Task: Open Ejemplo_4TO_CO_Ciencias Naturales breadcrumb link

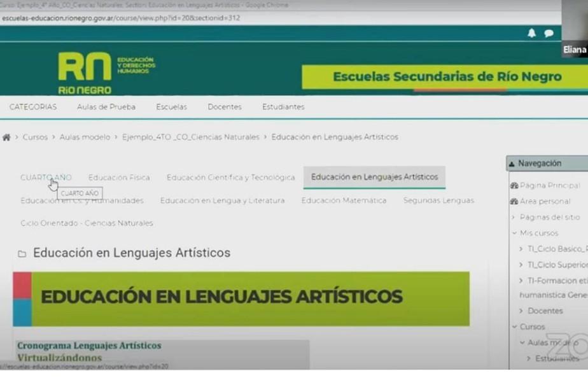Action: (x=191, y=137)
